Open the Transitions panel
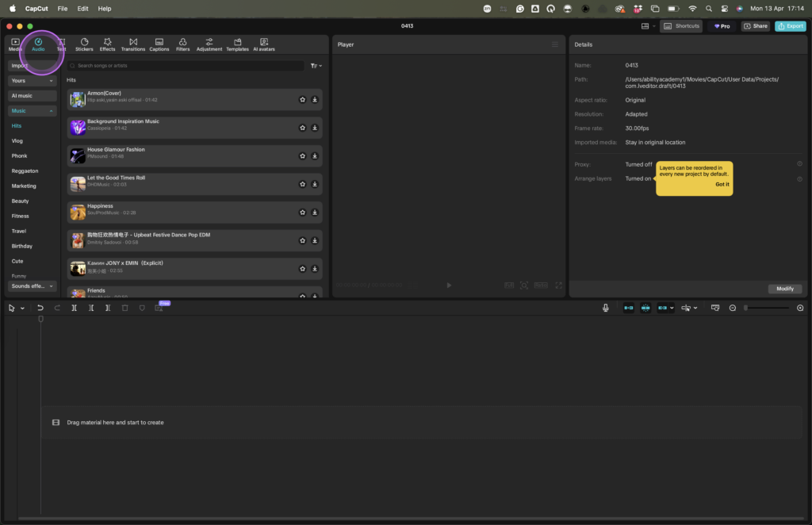812x525 pixels. click(133, 44)
